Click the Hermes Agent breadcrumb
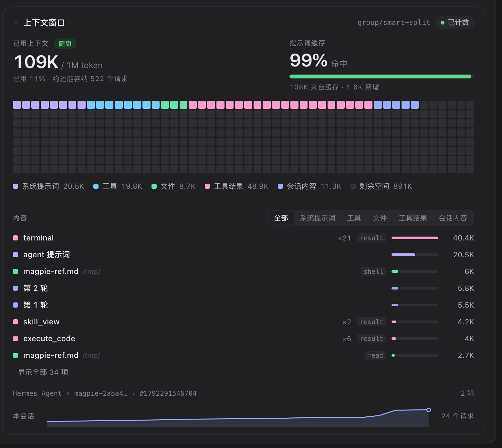Screen dimensions: 502x448 click(x=37, y=393)
